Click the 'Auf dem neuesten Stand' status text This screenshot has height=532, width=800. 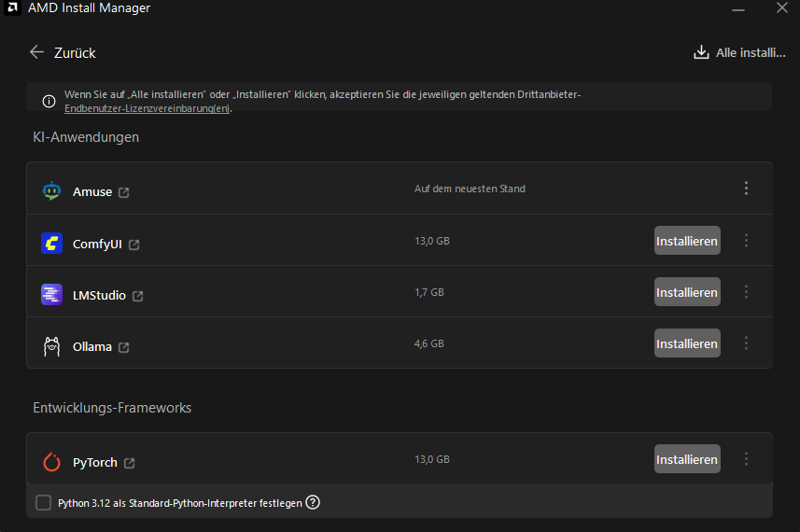pyautogui.click(x=470, y=189)
